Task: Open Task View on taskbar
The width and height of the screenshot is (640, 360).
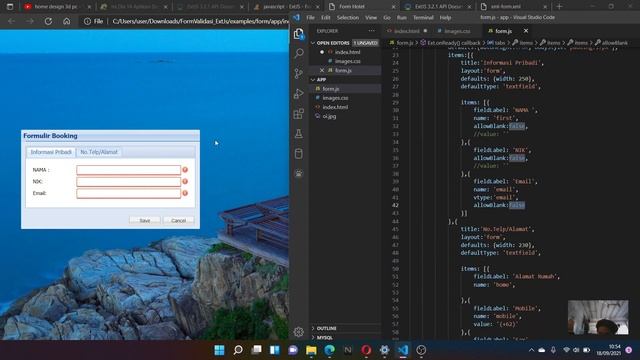Action: point(256,350)
